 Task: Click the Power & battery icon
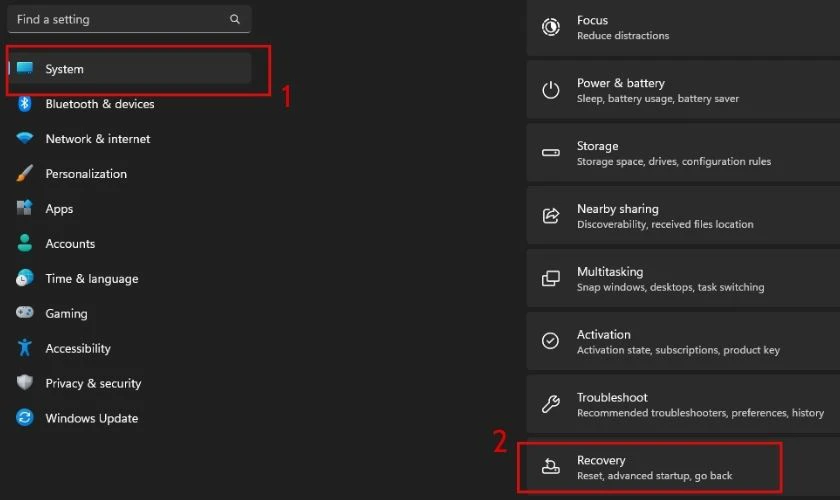point(550,90)
